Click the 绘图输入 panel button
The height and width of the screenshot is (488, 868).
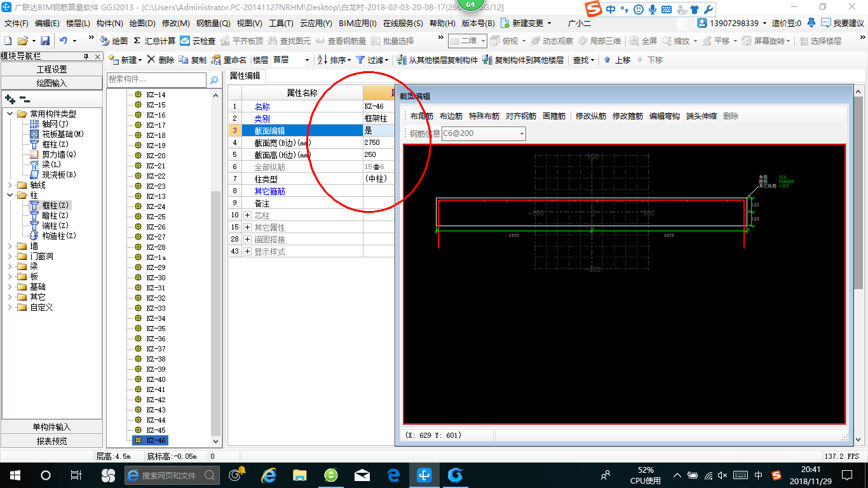click(x=51, y=83)
